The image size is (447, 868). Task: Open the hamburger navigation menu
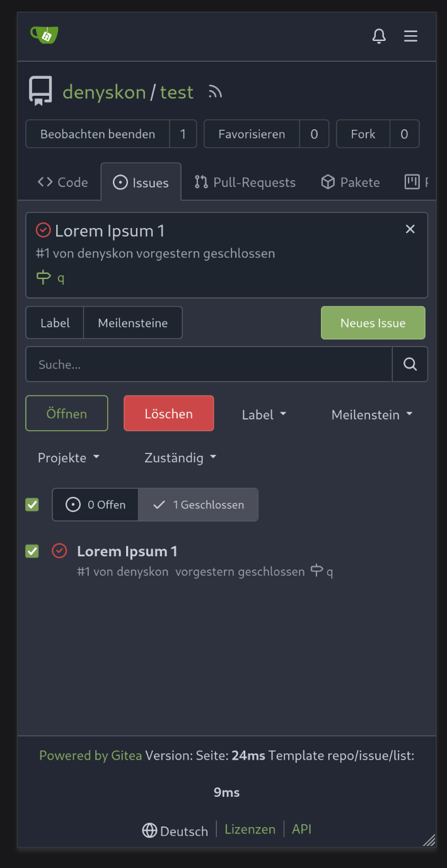(x=411, y=37)
